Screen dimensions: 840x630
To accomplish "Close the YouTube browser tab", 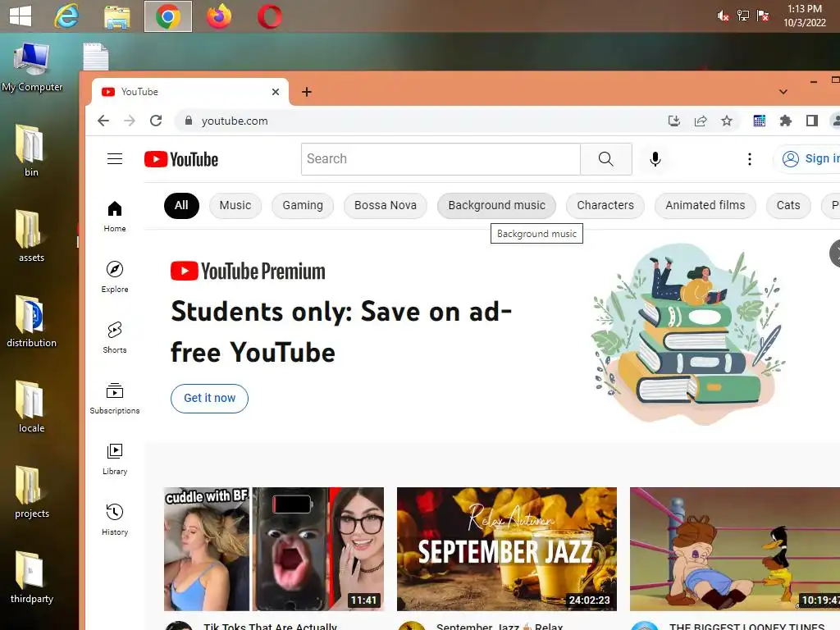I will point(276,92).
